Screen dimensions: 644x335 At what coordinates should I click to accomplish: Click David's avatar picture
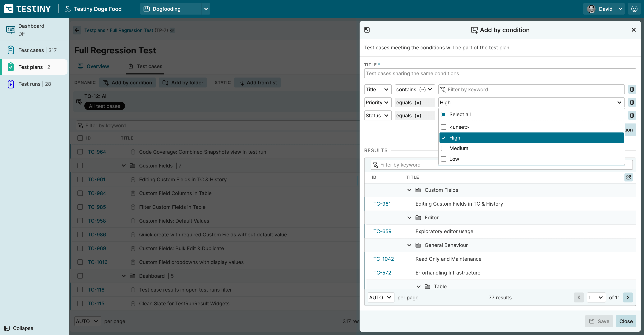[591, 9]
